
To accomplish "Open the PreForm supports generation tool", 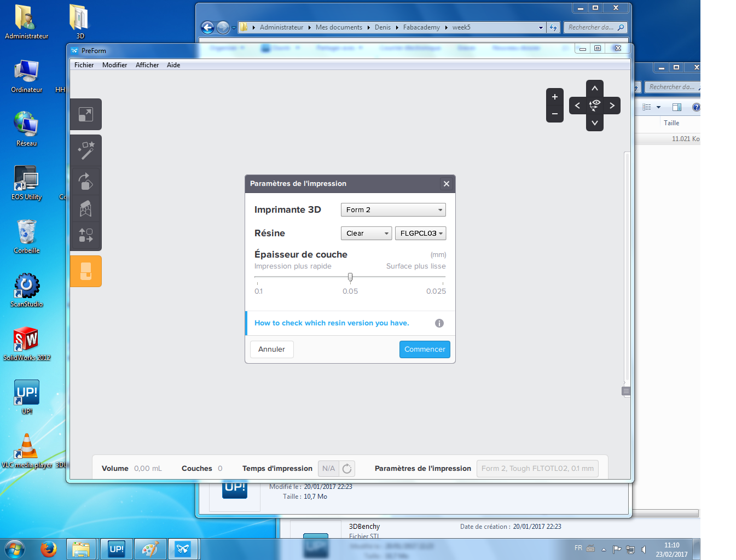I will [86, 209].
